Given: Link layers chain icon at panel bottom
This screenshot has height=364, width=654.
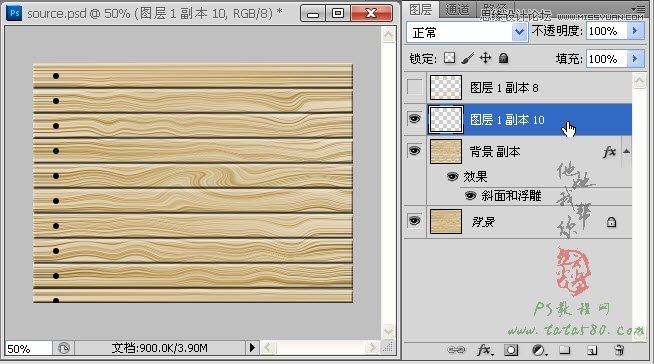Looking at the screenshot, I should coord(455,350).
